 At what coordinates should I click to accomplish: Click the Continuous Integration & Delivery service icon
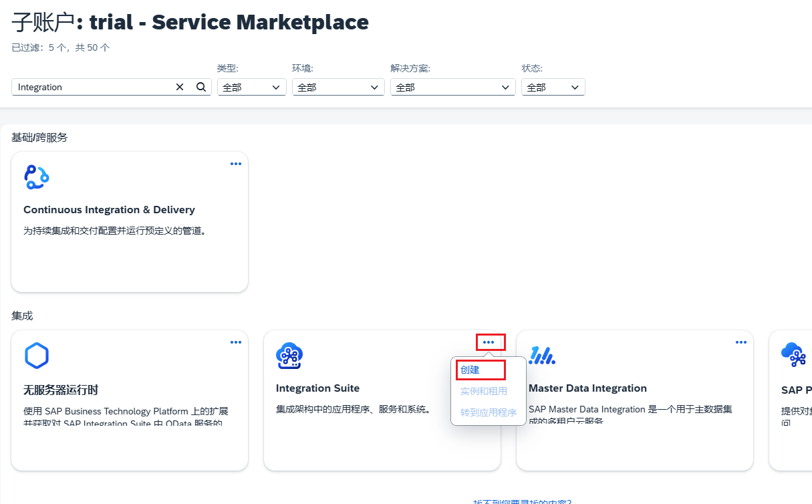pos(37,177)
